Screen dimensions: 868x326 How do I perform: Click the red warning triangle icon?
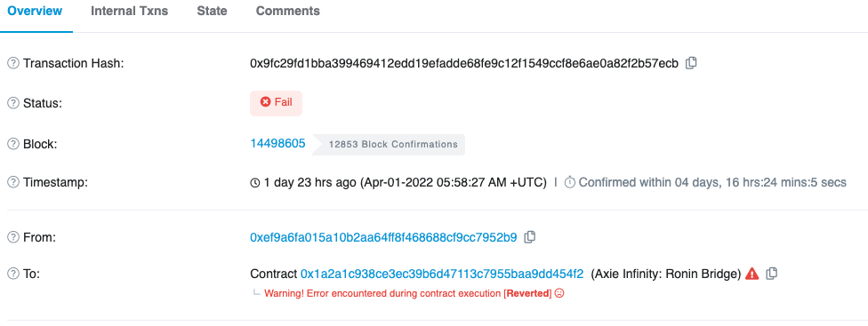pos(751,273)
